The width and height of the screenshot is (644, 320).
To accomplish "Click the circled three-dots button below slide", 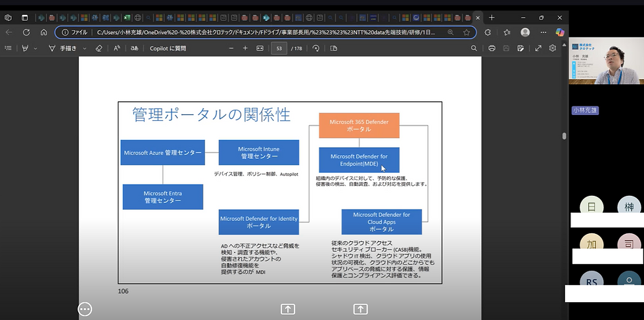I will click(85, 309).
